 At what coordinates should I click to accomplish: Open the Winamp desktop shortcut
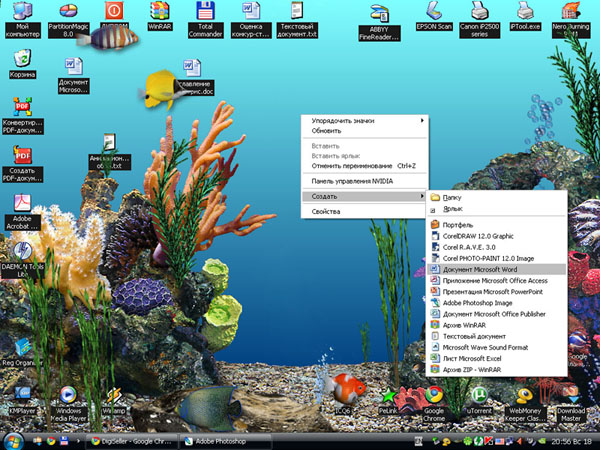[x=114, y=396]
